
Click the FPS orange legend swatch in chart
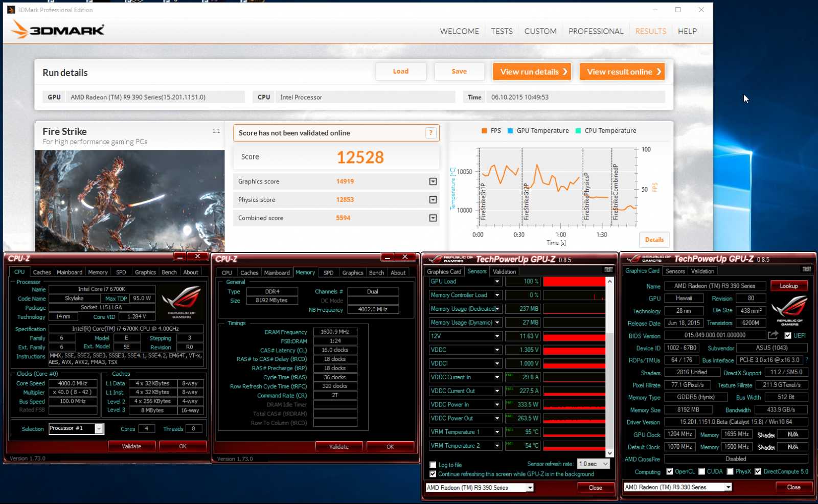[484, 131]
